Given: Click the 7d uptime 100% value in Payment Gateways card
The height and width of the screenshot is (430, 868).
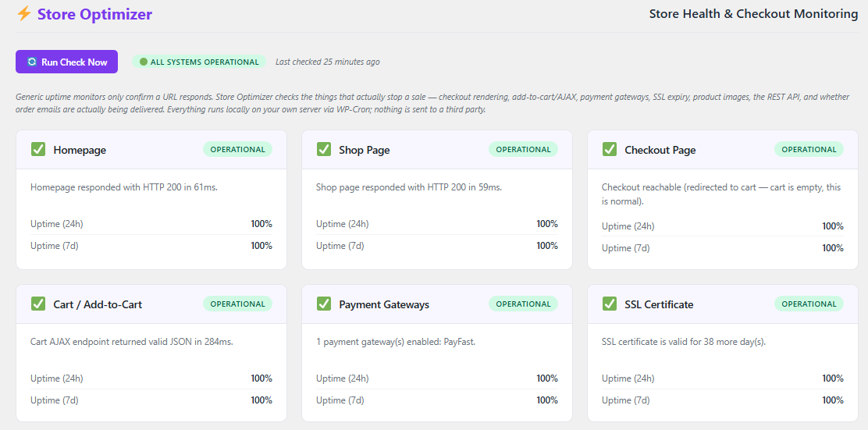Looking at the screenshot, I should [547, 400].
